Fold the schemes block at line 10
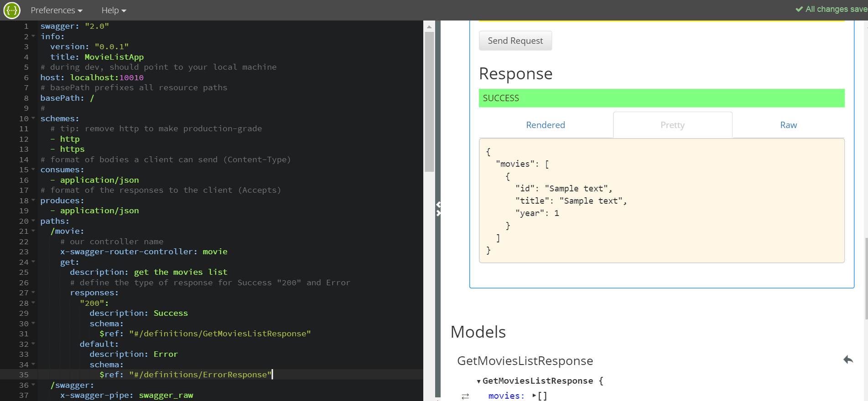The height and width of the screenshot is (401, 868). (33, 118)
